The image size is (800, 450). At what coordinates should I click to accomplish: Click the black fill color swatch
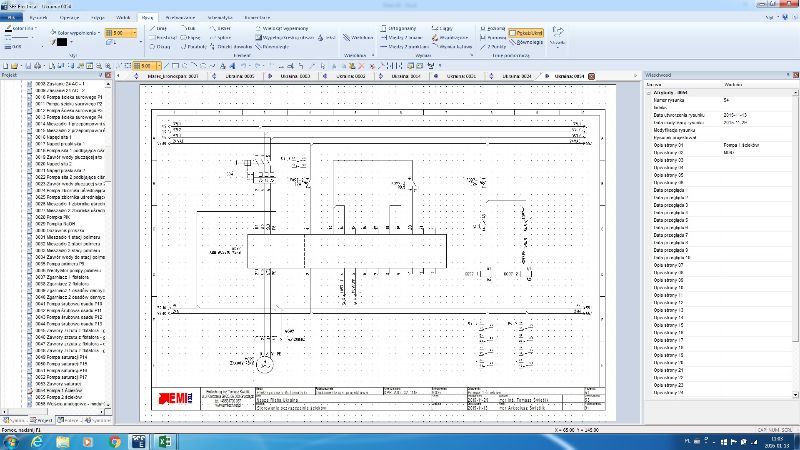(x=62, y=41)
